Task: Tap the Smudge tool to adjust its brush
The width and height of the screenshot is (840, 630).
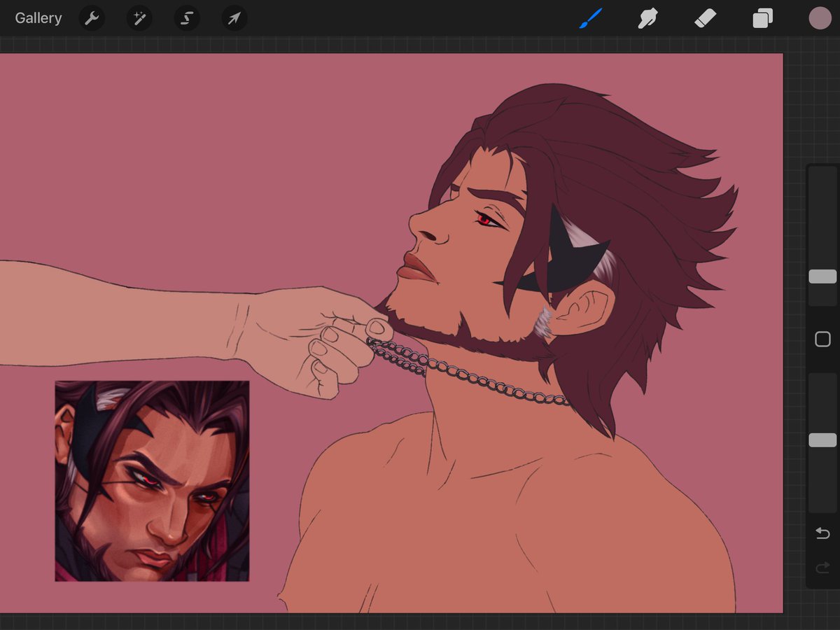Action: (x=647, y=18)
